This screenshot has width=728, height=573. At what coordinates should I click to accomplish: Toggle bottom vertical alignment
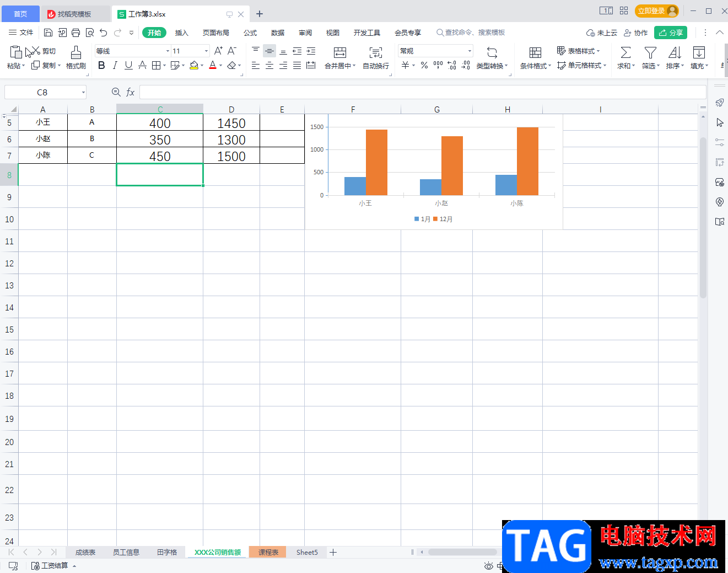click(283, 51)
